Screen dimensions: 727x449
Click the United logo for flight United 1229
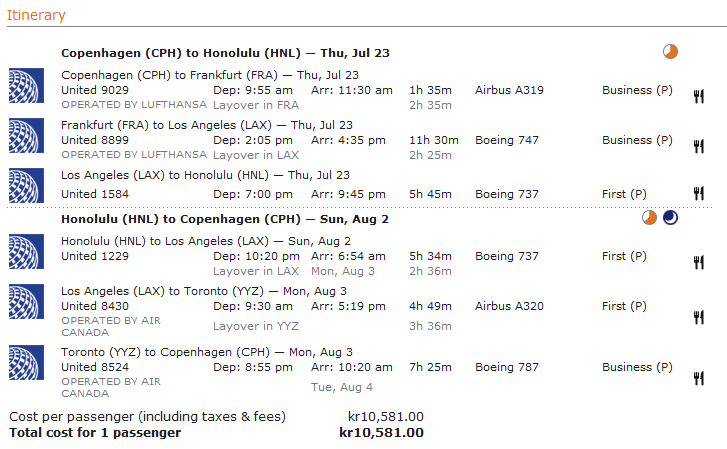pyautogui.click(x=26, y=250)
